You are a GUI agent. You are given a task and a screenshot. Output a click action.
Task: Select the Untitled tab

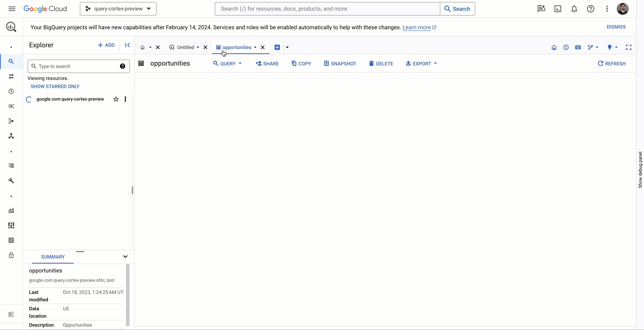185,47
